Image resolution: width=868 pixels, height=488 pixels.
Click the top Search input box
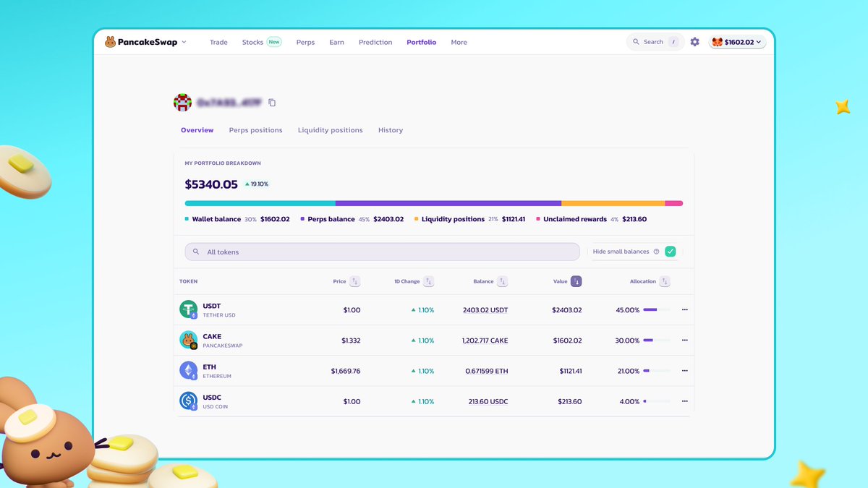pos(655,42)
